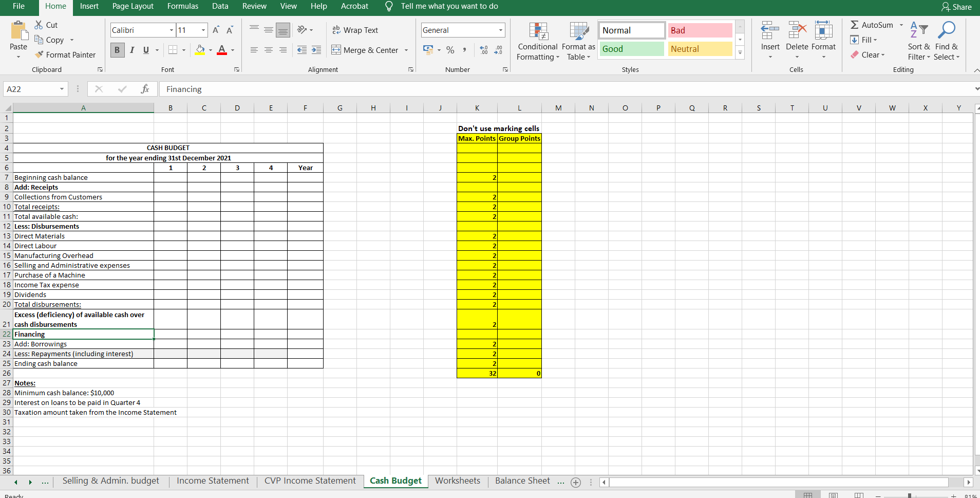Image resolution: width=980 pixels, height=498 pixels.
Task: Decrease font size with the small A icon
Action: (x=230, y=30)
